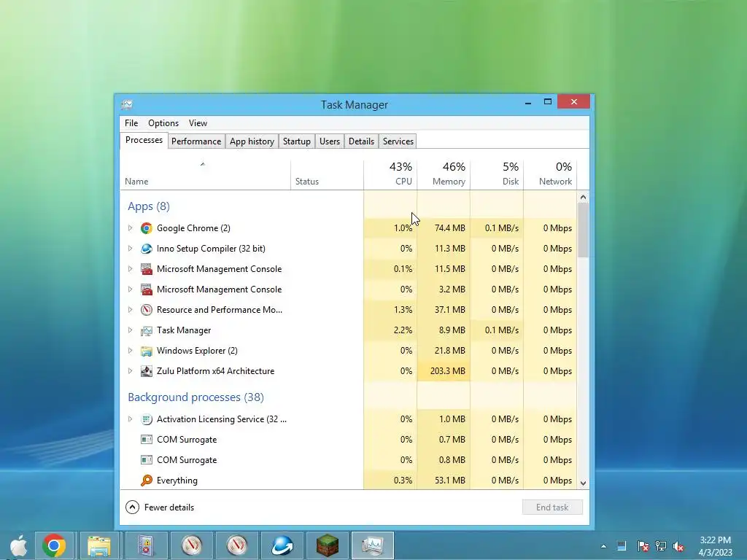Click the Task Manager taskbar button
This screenshot has width=747, height=560.
pyautogui.click(x=373, y=545)
